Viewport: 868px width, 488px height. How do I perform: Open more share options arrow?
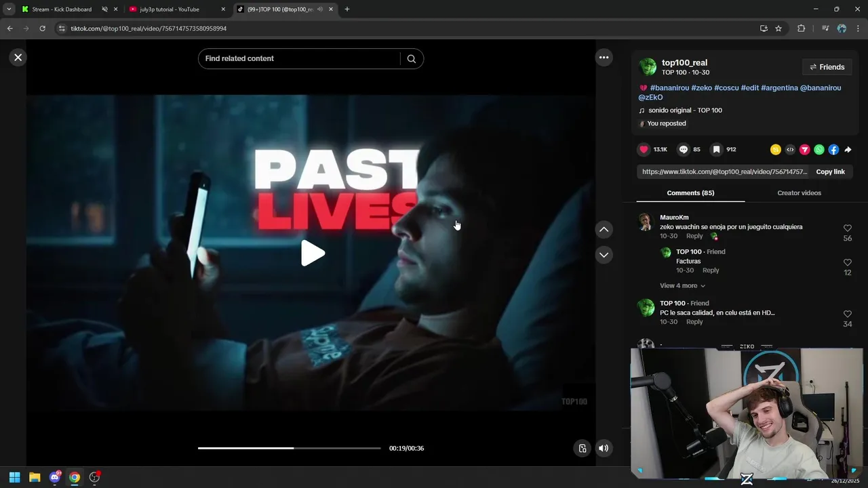tap(848, 150)
